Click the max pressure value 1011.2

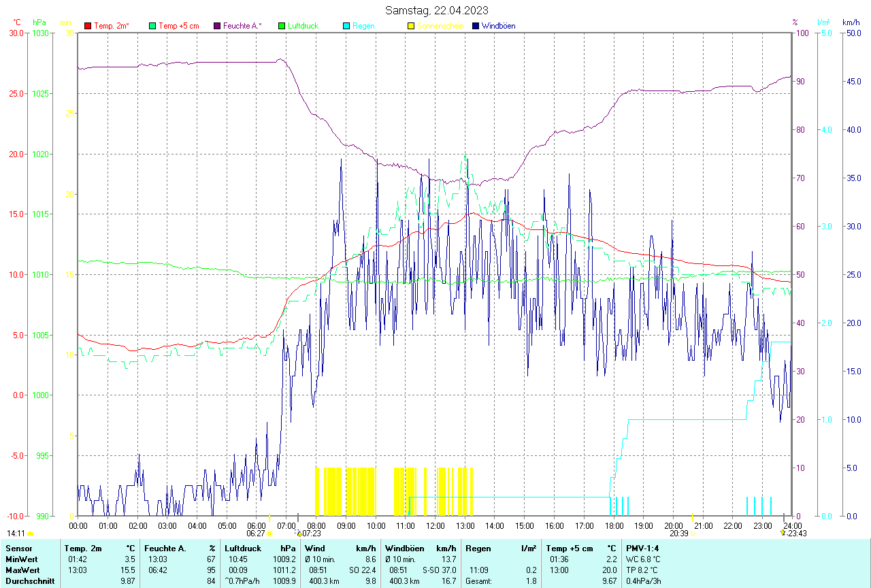[x=284, y=570]
